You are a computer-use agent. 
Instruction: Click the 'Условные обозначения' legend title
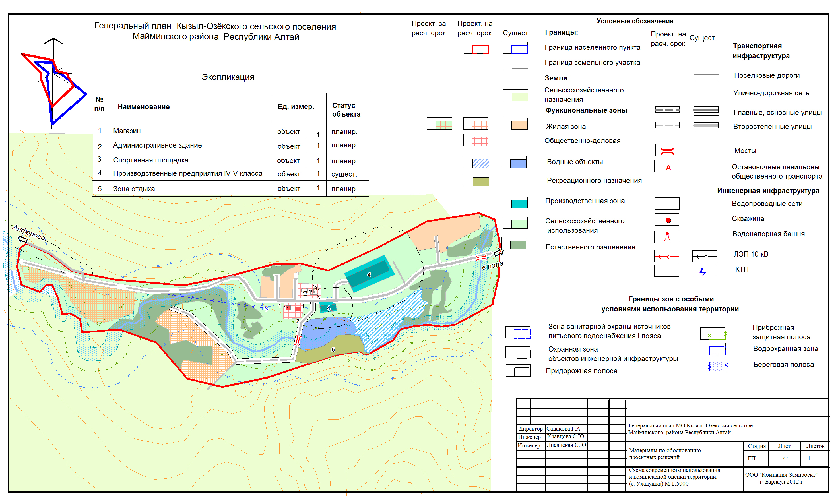[635, 21]
